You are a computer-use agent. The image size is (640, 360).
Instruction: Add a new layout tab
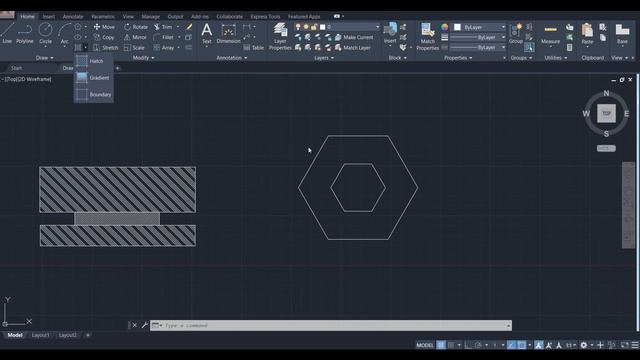point(88,335)
